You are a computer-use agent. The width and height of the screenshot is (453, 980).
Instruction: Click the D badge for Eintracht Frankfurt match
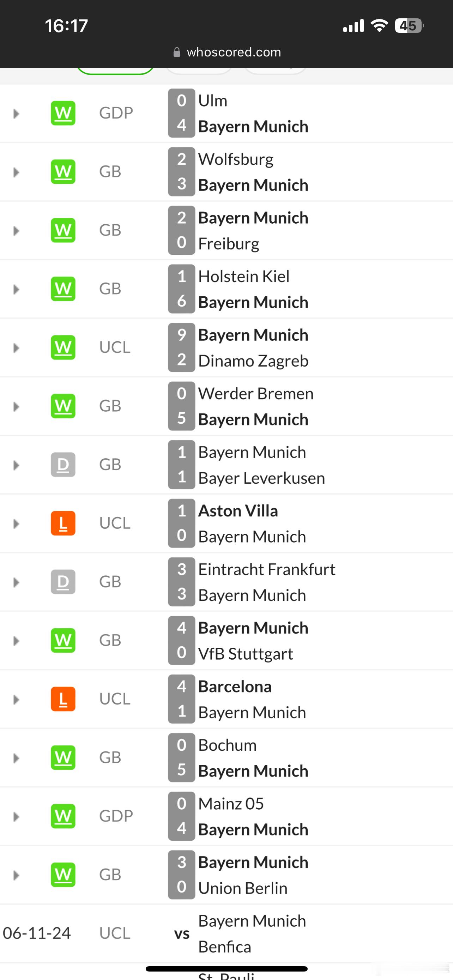coord(63,582)
